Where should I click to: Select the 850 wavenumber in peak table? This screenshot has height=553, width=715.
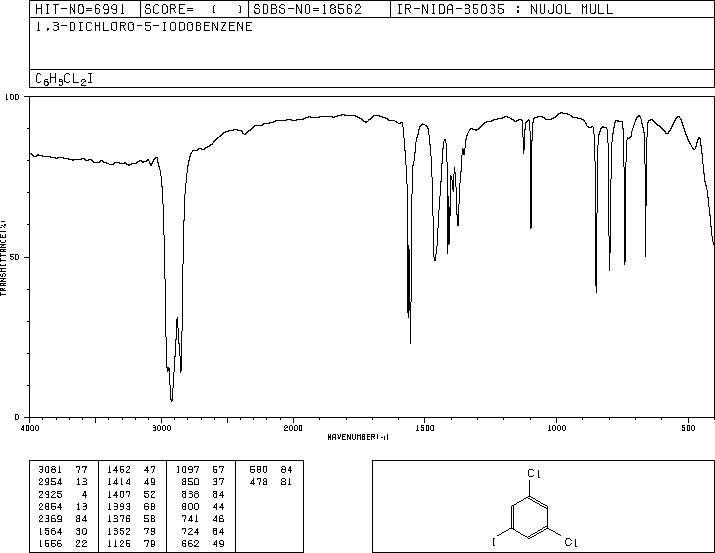[190, 482]
